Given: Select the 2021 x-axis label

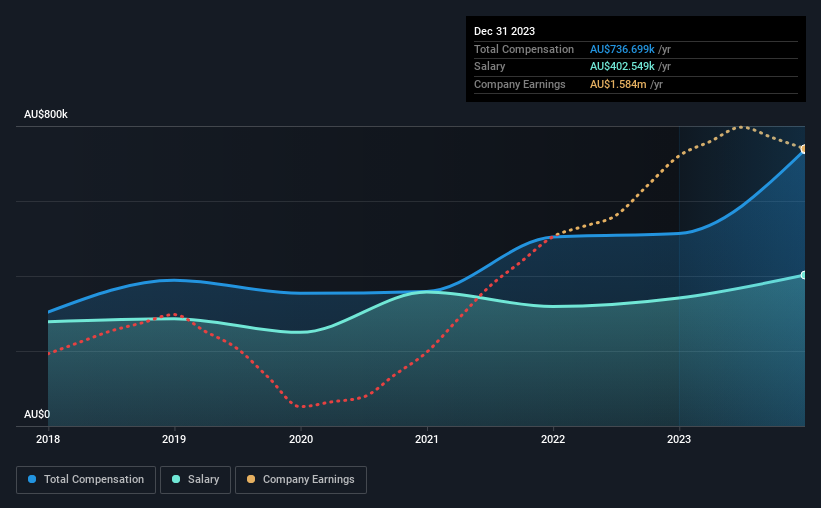Looking at the screenshot, I should (427, 439).
